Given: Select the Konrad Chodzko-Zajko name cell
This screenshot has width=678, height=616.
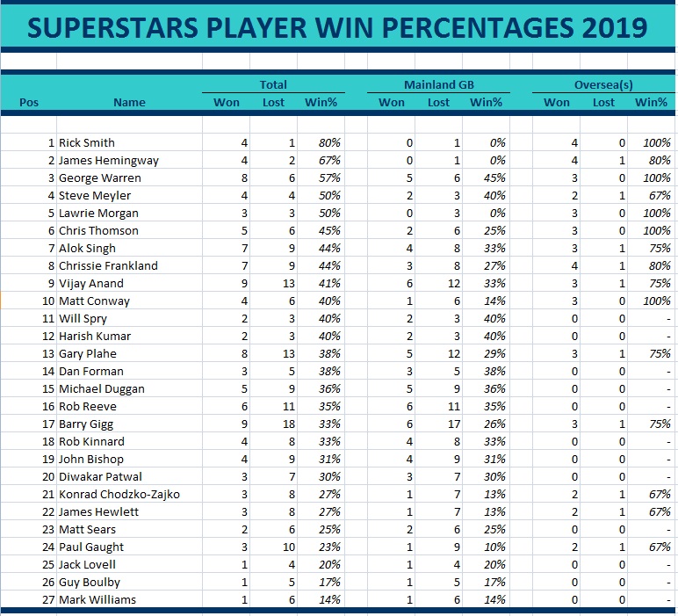Looking at the screenshot, I should [119, 494].
